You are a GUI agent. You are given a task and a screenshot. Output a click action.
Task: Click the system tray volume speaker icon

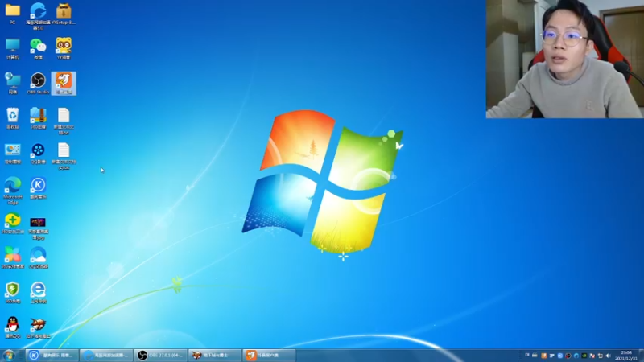tap(609, 356)
